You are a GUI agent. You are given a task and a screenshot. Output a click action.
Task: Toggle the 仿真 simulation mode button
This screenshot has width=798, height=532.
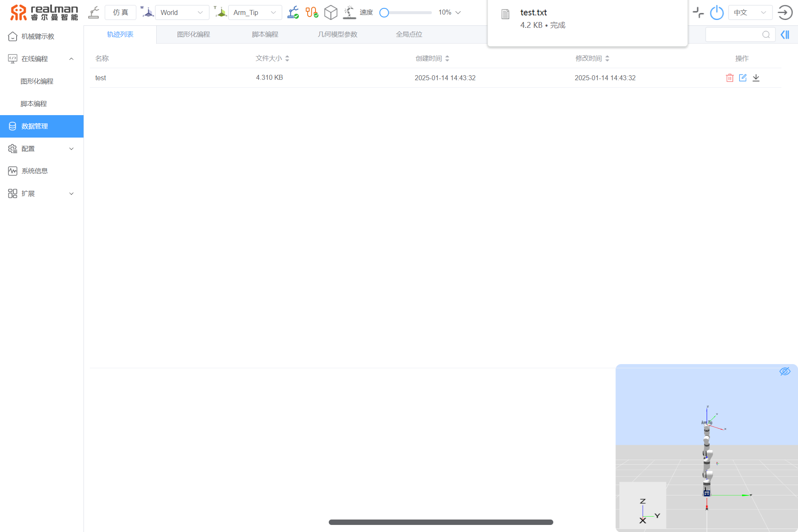[121, 12]
